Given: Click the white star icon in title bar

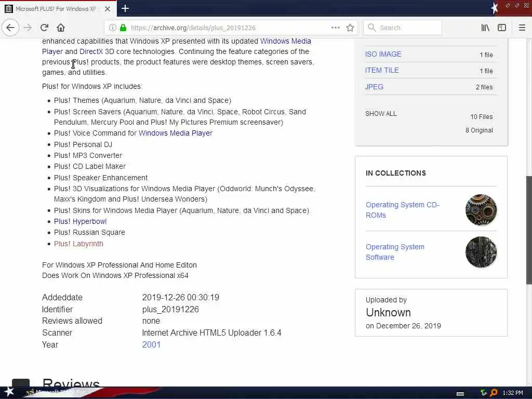Looking at the screenshot, I should pos(495,8).
